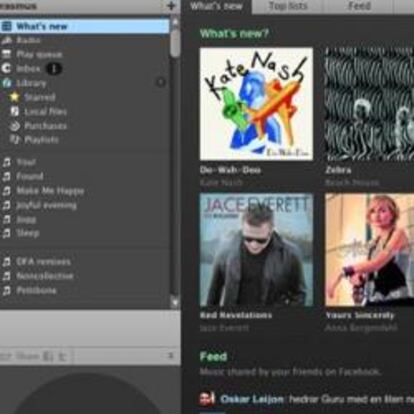Viewport: 414px width, 414px height.
Task: Open the Kate Nash album cover
Action: pos(256,104)
